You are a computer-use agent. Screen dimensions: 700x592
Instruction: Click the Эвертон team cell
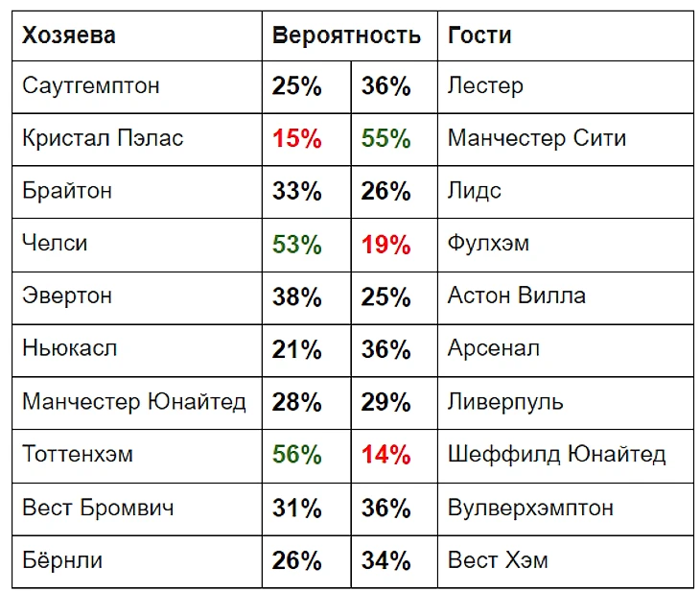click(136, 297)
